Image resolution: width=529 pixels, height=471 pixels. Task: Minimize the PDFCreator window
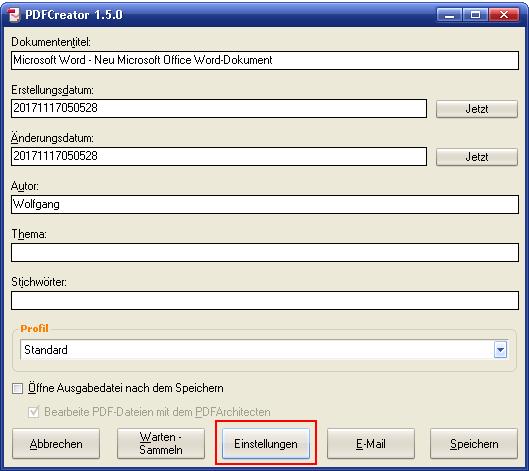pyautogui.click(x=449, y=15)
